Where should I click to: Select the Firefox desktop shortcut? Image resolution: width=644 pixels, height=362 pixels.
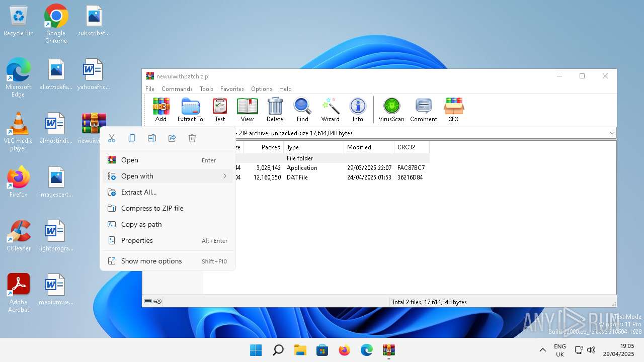19,182
